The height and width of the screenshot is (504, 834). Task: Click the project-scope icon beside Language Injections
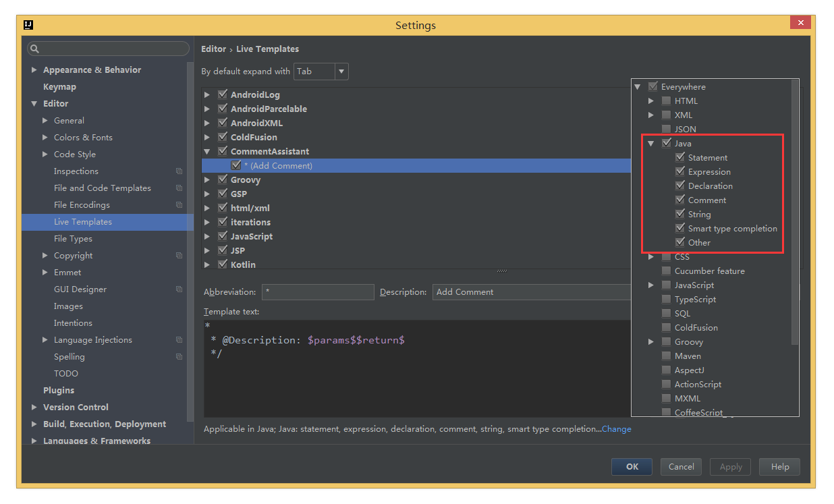pyautogui.click(x=179, y=340)
